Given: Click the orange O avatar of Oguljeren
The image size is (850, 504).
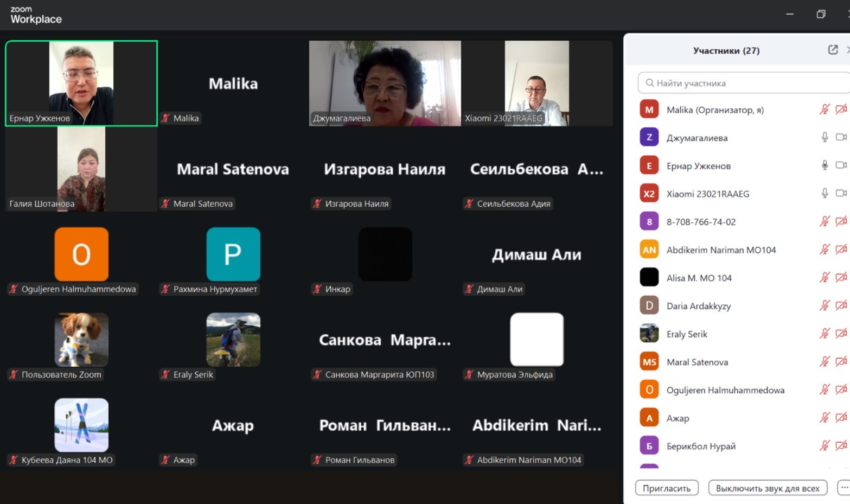Looking at the screenshot, I should tap(81, 254).
